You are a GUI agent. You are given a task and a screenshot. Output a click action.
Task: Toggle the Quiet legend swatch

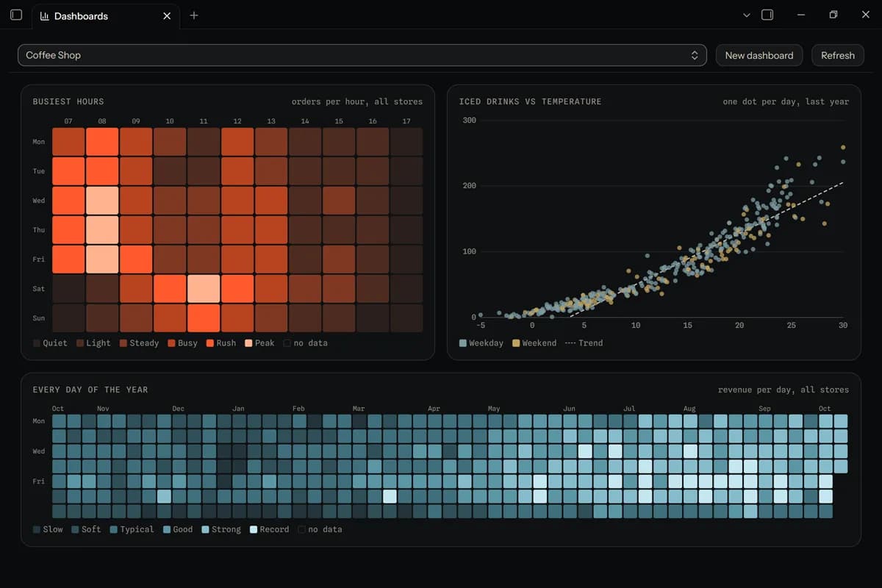coord(37,343)
